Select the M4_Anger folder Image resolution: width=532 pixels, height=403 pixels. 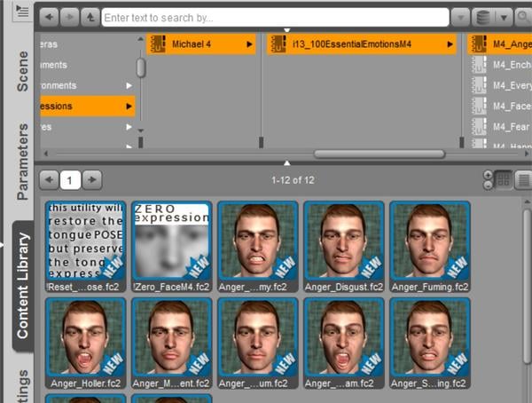[x=500, y=44]
